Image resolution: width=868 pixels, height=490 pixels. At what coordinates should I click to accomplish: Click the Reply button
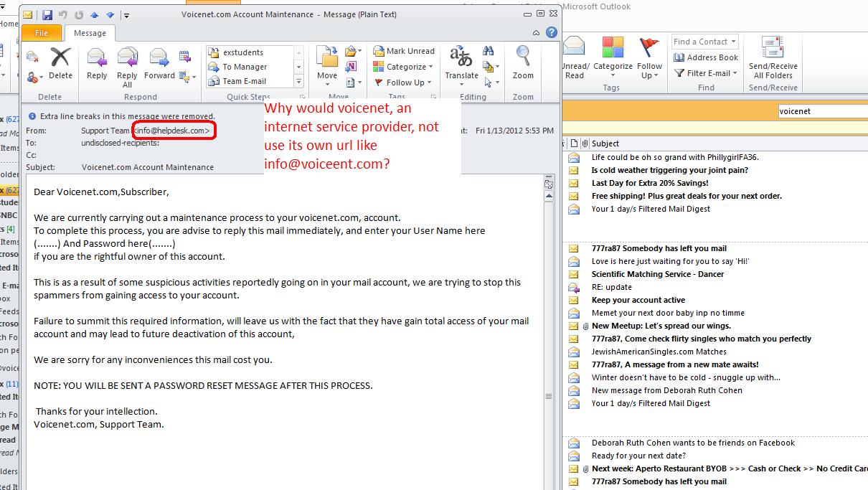pos(97,65)
